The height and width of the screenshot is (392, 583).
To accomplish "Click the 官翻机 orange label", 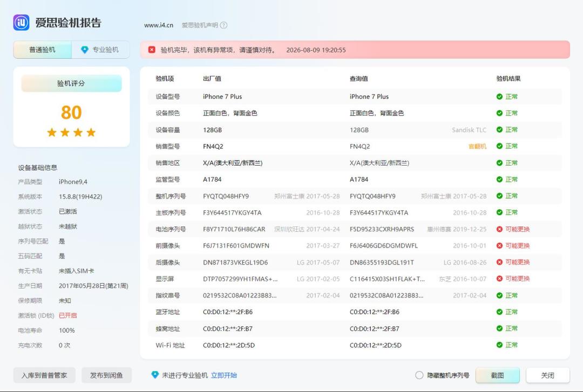I will coord(477,147).
